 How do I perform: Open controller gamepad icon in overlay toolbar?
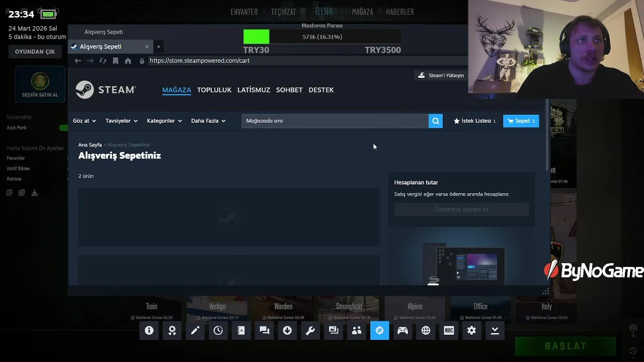pyautogui.click(x=403, y=330)
